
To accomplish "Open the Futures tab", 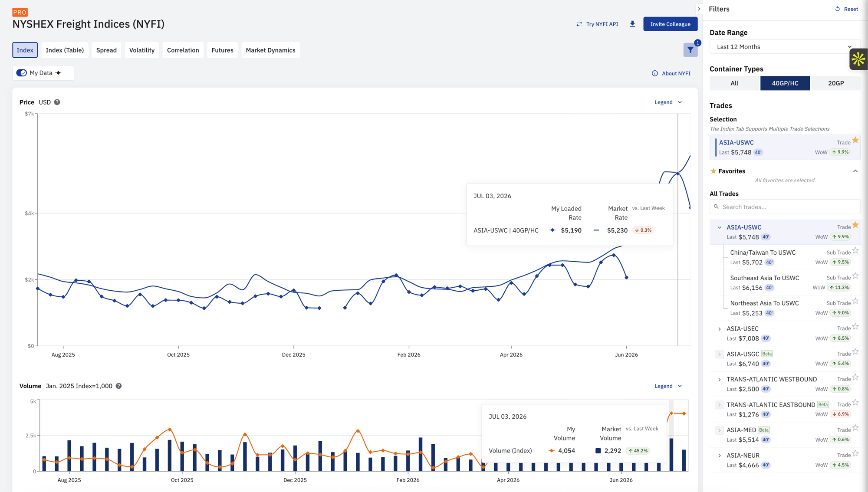I will pos(222,50).
